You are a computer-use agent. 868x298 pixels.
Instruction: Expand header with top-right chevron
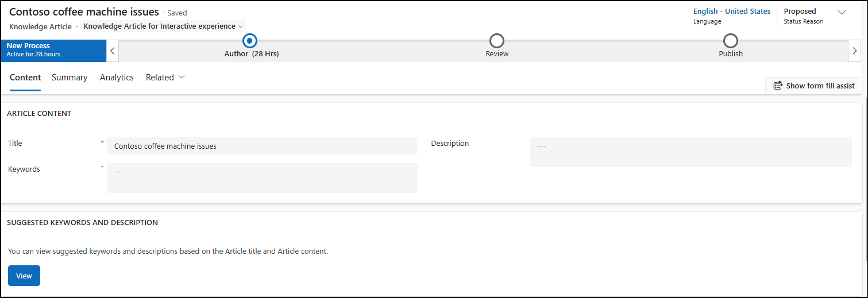(842, 12)
